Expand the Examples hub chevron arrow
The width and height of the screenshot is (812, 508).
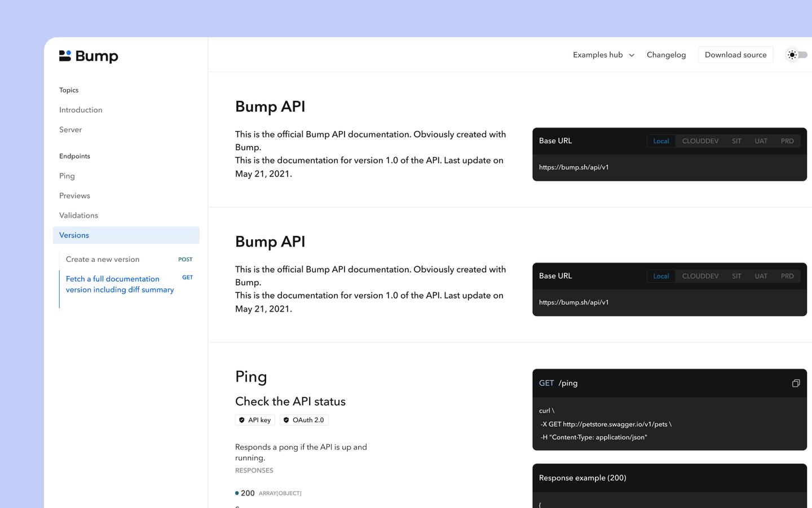(632, 55)
